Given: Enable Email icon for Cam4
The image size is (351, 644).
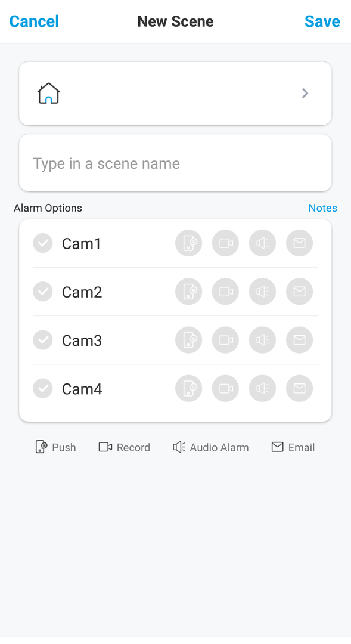Looking at the screenshot, I should point(299,389).
